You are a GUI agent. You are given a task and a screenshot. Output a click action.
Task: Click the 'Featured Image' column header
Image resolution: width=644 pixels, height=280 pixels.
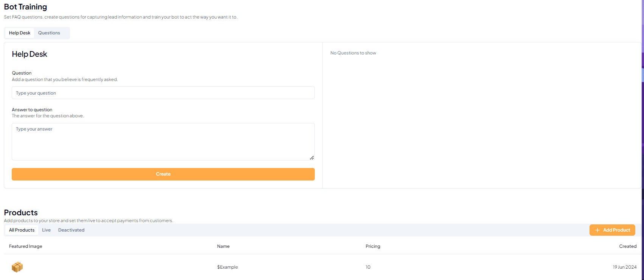[26, 246]
